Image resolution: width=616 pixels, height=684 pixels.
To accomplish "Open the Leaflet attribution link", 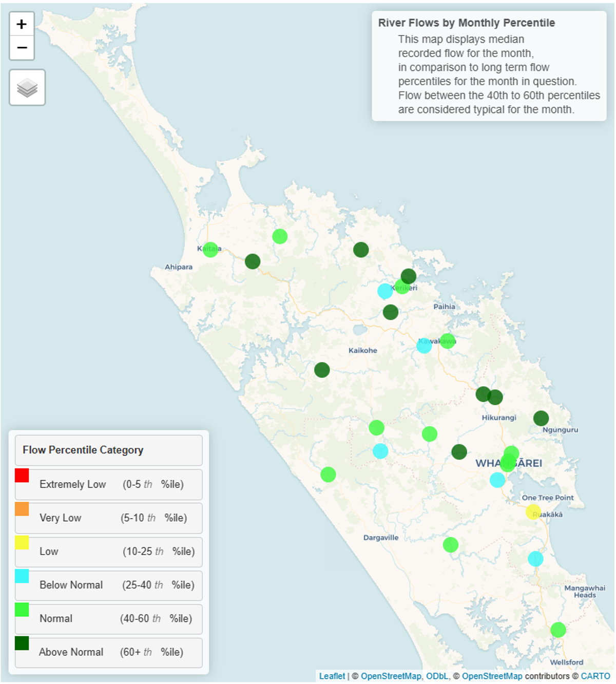I will (332, 676).
